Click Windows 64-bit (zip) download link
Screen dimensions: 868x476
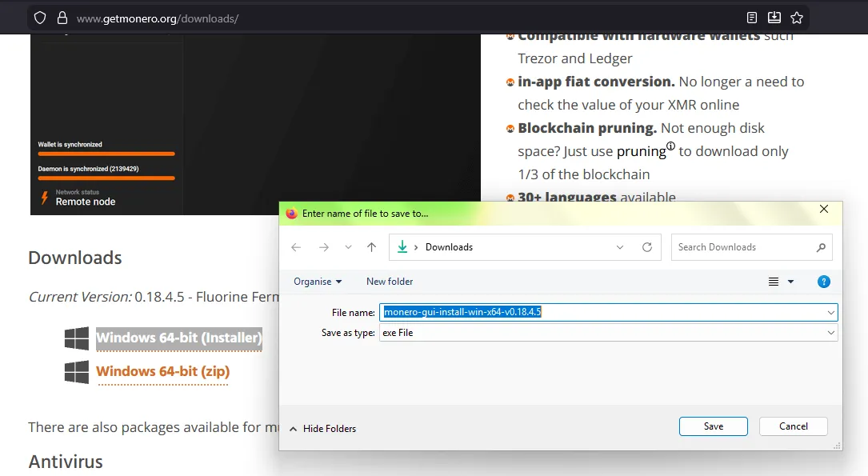pos(162,371)
